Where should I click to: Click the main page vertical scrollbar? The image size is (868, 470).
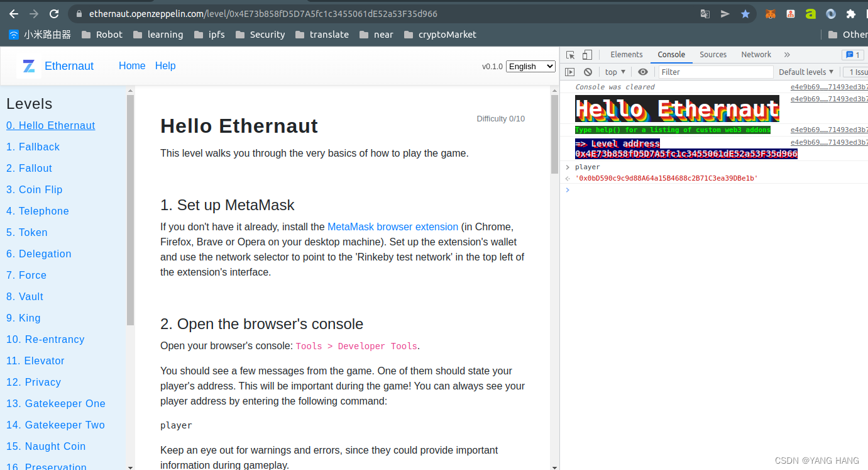click(555, 134)
